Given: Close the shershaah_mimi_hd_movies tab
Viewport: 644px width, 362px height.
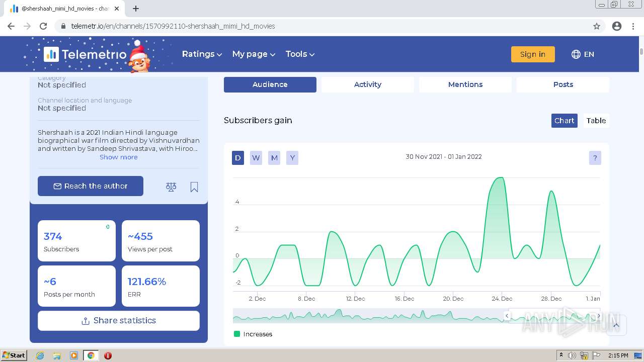Looking at the screenshot, I should [x=117, y=9].
